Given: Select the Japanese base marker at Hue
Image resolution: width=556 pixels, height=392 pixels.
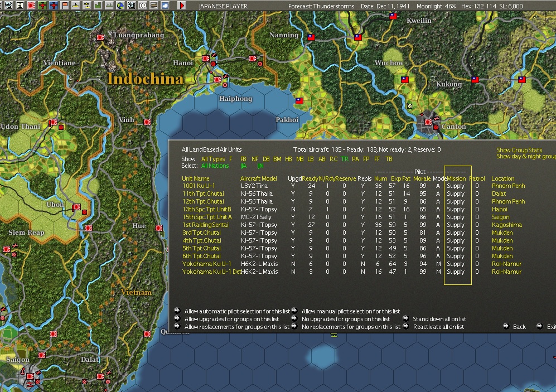Looking at the screenshot, I should point(159,228).
